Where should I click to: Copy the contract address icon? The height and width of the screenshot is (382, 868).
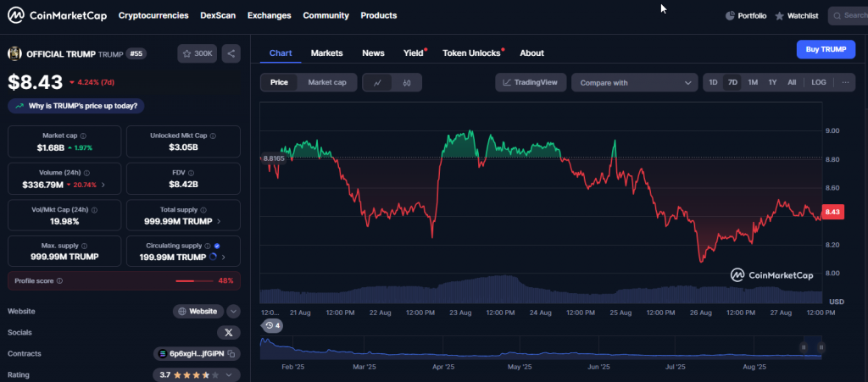[x=231, y=354]
